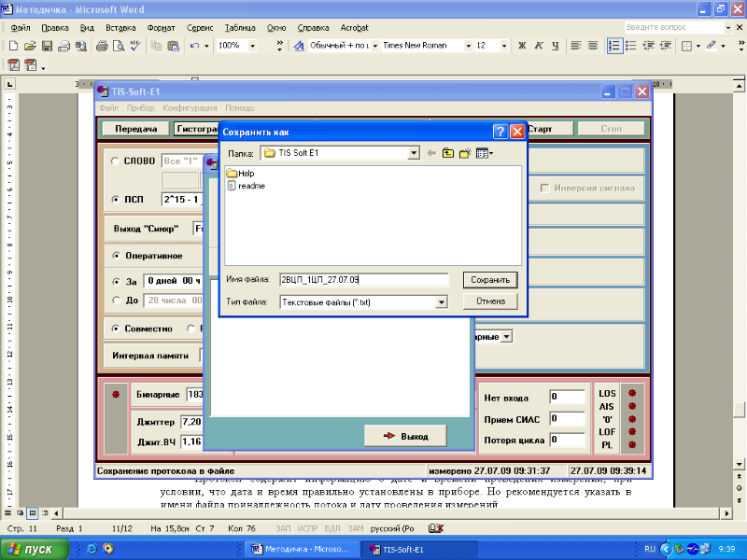Open the paragraph style Обычный dropdown
This screenshot has width=747, height=560.
[375, 46]
